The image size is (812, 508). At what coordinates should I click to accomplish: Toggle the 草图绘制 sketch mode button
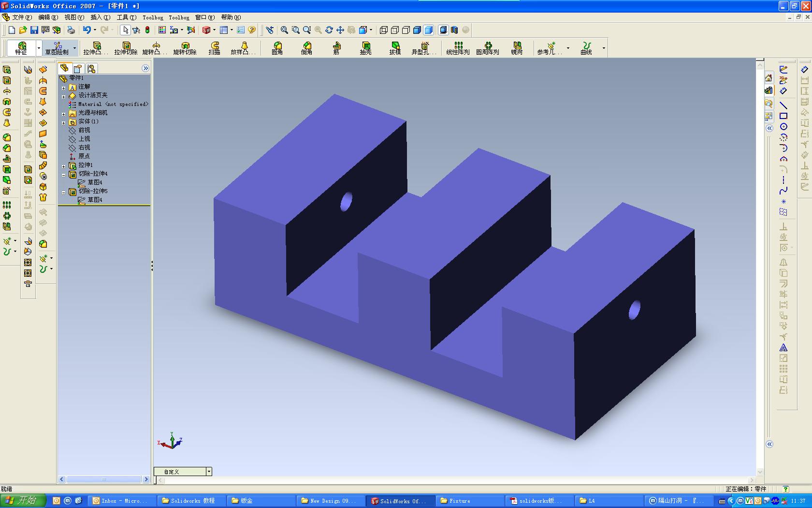coord(57,48)
